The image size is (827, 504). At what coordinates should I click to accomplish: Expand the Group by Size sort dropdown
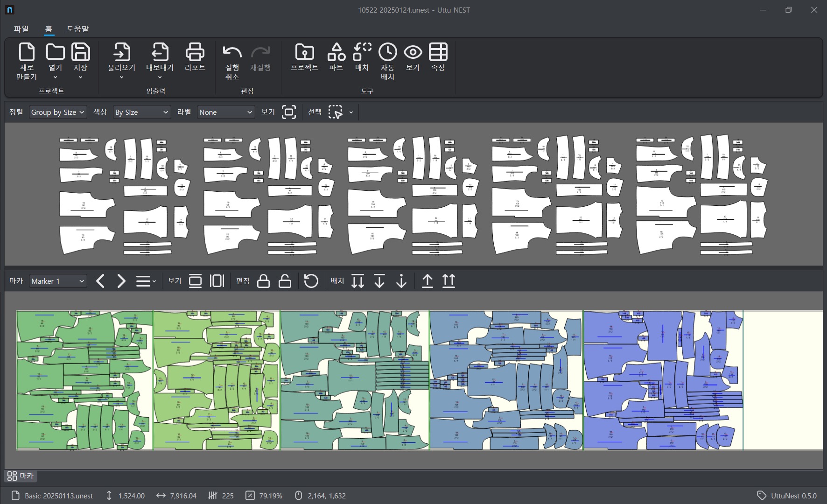pyautogui.click(x=58, y=112)
